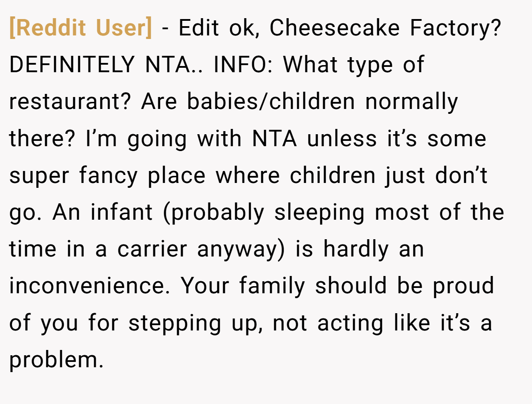This screenshot has width=532, height=404.
Task: Select the words "An infant"
Action: click(x=102, y=213)
